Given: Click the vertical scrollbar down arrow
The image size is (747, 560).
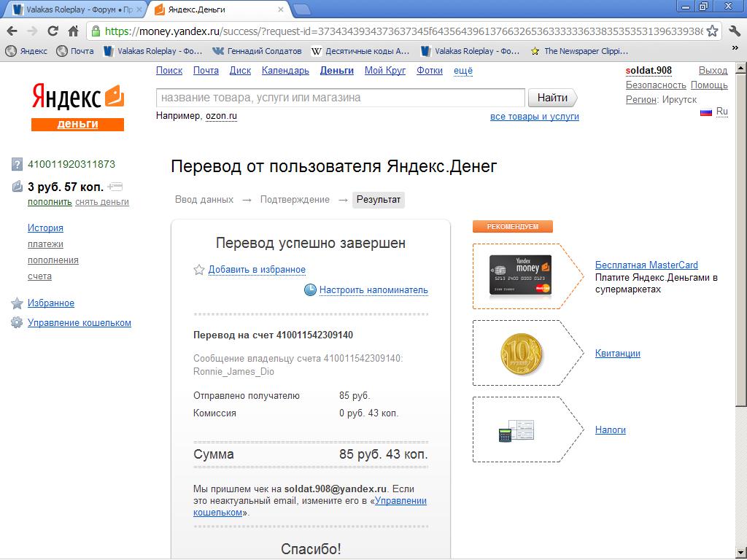Looking at the screenshot, I should [741, 553].
